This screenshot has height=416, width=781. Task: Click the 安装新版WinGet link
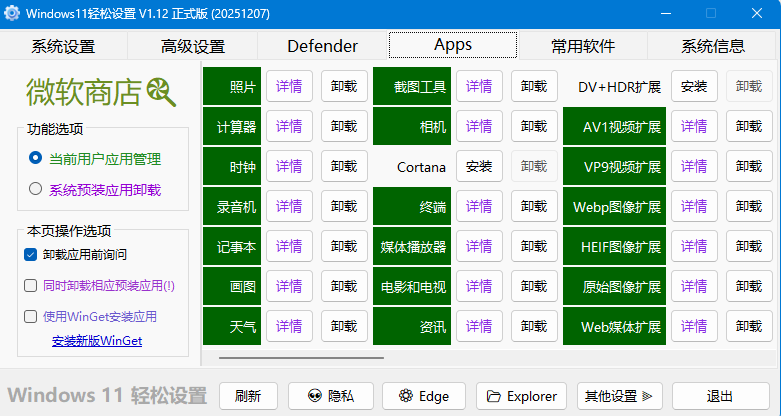[97, 341]
